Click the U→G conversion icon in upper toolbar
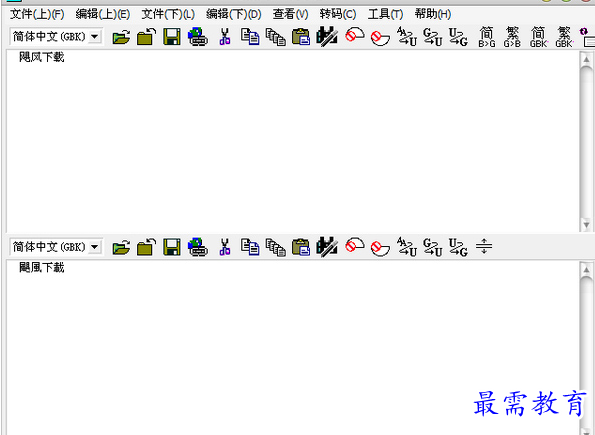This screenshot has width=595, height=435. point(458,37)
